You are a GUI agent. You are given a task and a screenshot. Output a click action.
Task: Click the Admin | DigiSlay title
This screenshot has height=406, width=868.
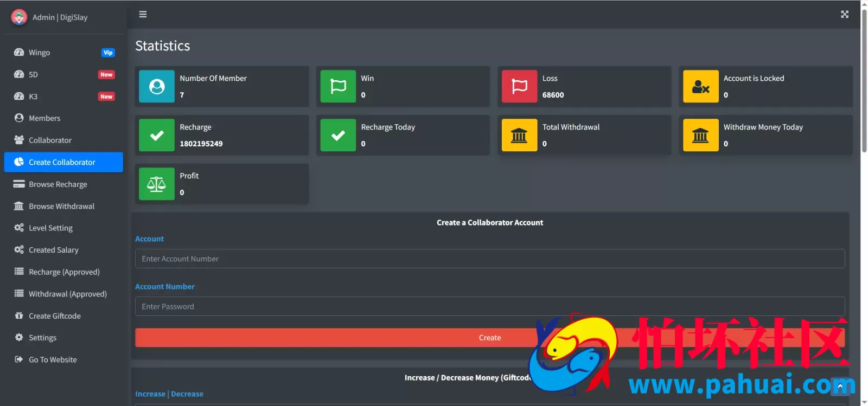click(60, 17)
